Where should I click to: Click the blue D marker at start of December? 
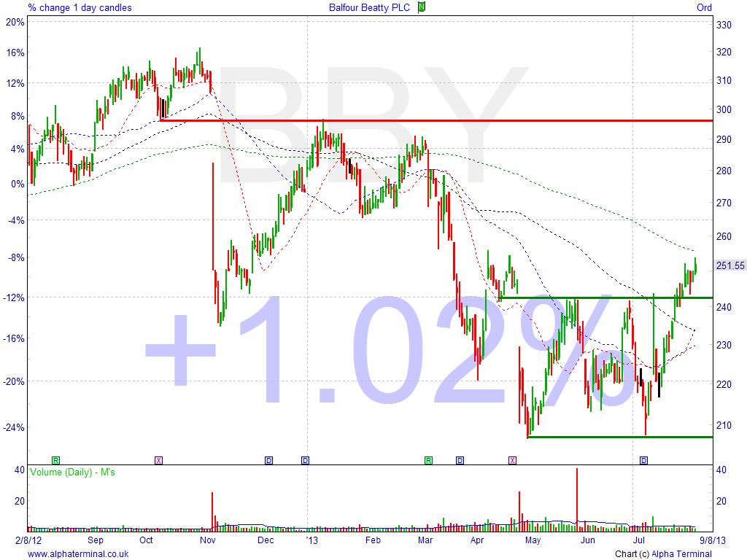click(x=268, y=460)
